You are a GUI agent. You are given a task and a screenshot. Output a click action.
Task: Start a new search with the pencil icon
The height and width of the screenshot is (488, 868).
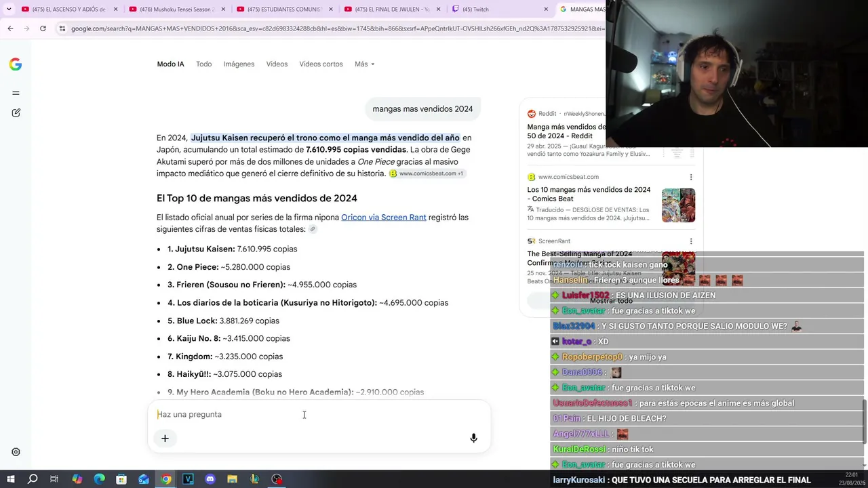16,113
